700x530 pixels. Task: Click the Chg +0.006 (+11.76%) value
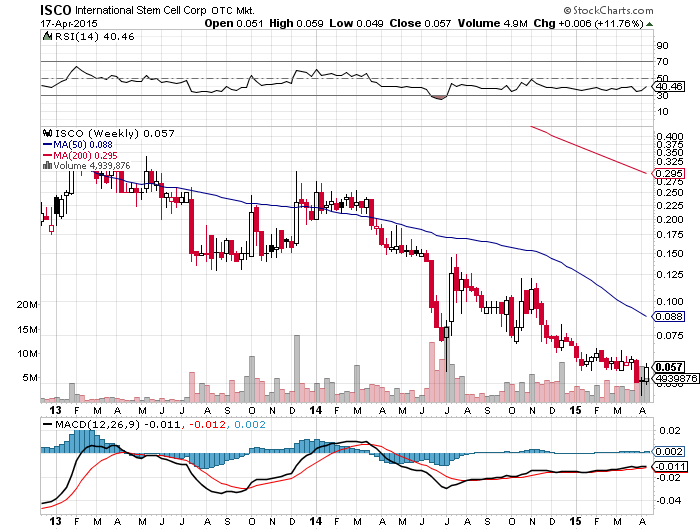pos(588,23)
